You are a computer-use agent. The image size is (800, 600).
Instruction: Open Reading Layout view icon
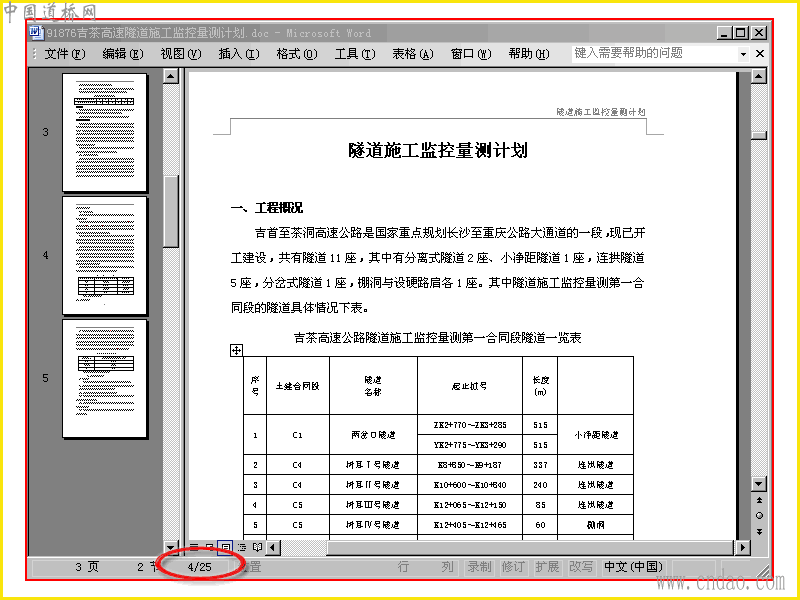pyautogui.click(x=258, y=547)
